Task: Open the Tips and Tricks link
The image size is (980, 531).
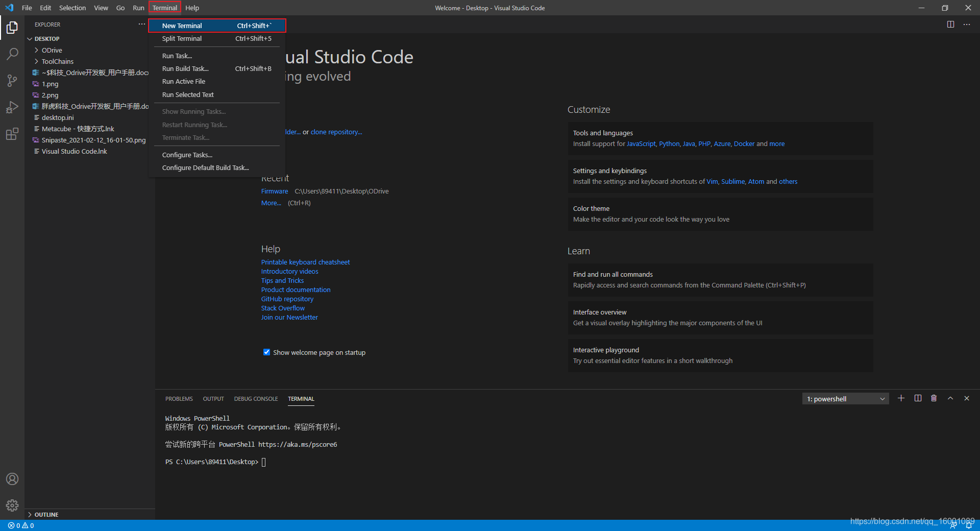Action: tap(282, 280)
